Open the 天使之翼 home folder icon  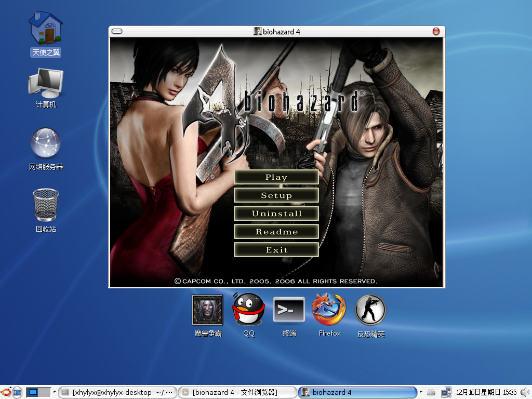tap(46, 34)
